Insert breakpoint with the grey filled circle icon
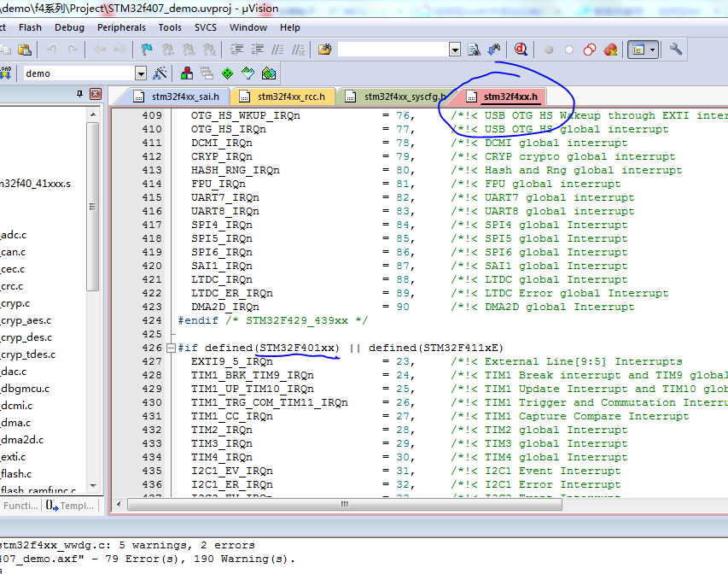 pos(549,50)
